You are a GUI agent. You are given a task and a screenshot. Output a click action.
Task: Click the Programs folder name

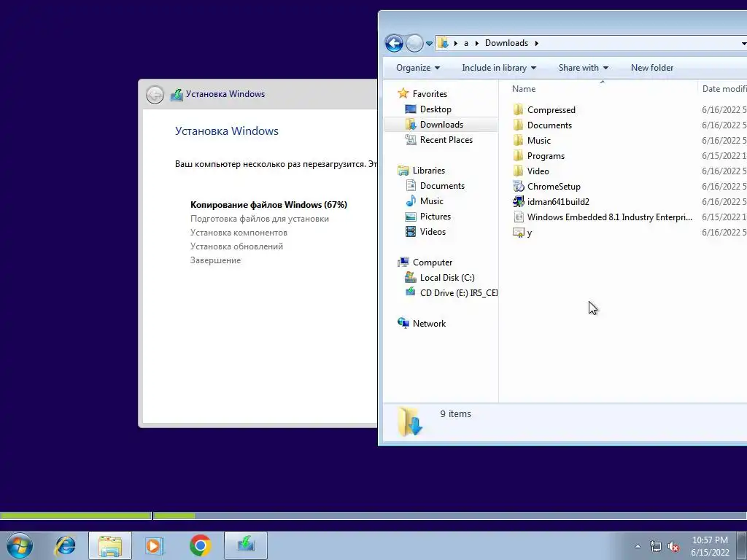546,156
